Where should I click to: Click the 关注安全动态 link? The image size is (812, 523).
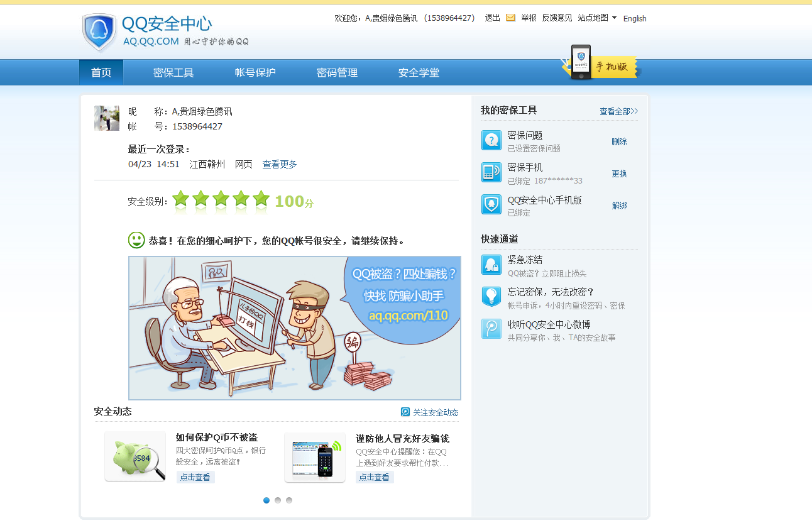pyautogui.click(x=436, y=412)
